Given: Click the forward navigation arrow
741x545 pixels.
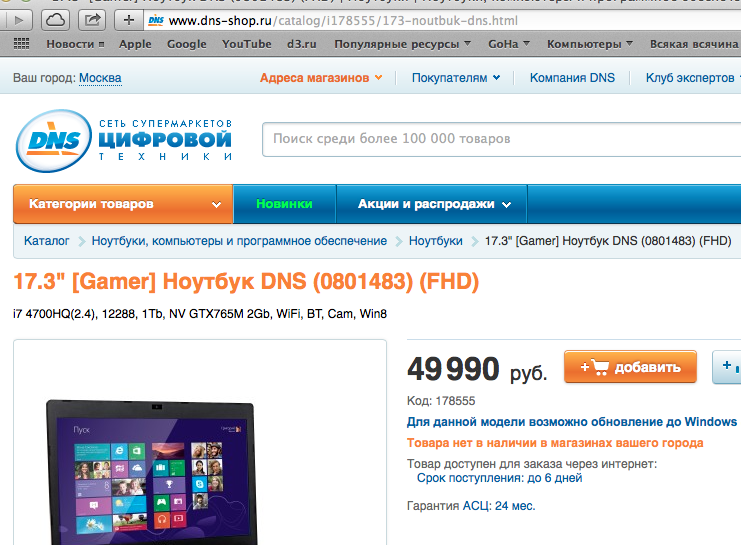Looking at the screenshot, I should (18, 20).
